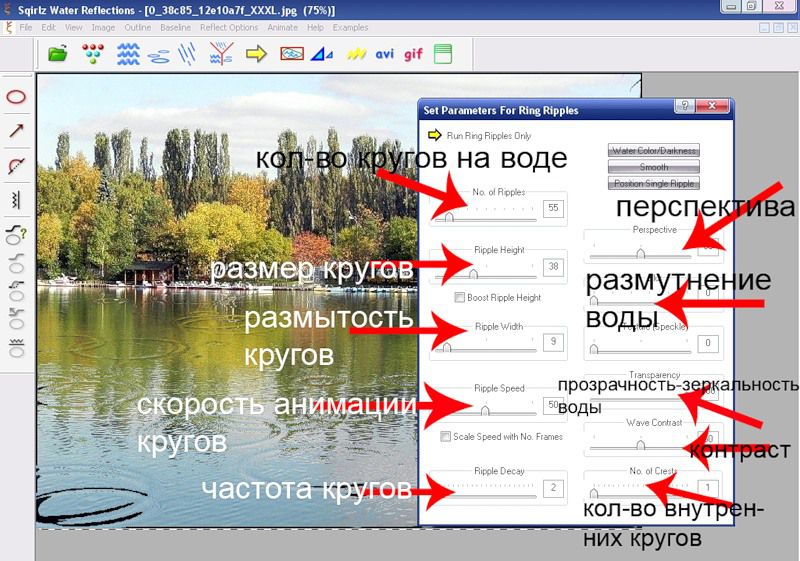Viewport: 800px width, 561px height.
Task: Toggle Scale Speed with No. Frames checkbox
Action: (x=445, y=436)
